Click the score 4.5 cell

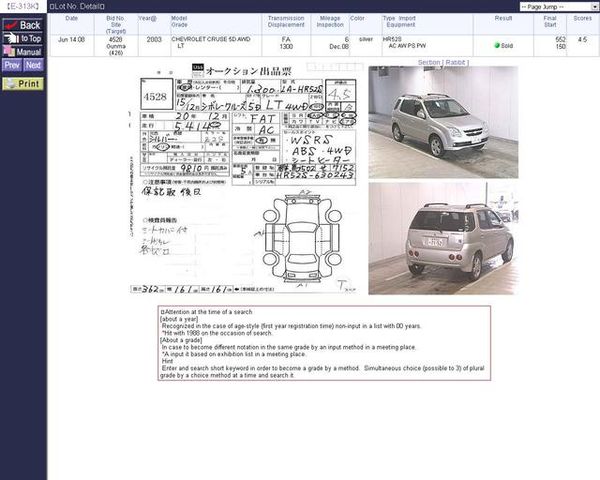pyautogui.click(x=582, y=39)
